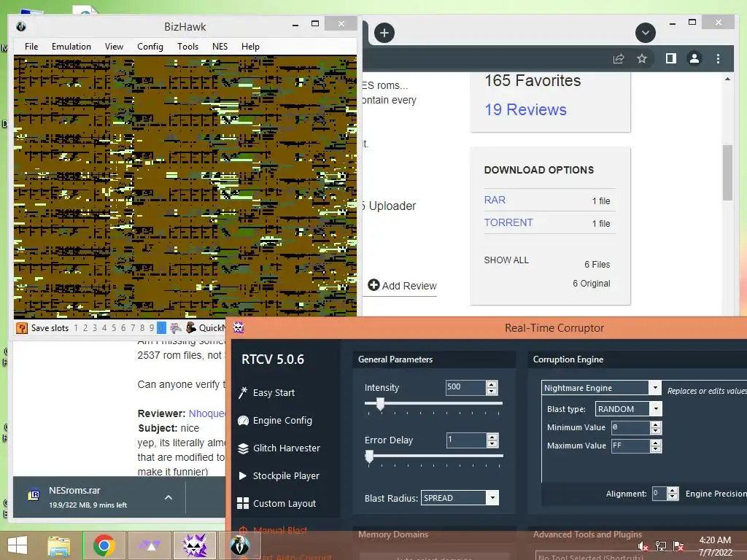Open Stockpile Player play icon

pos(242,475)
